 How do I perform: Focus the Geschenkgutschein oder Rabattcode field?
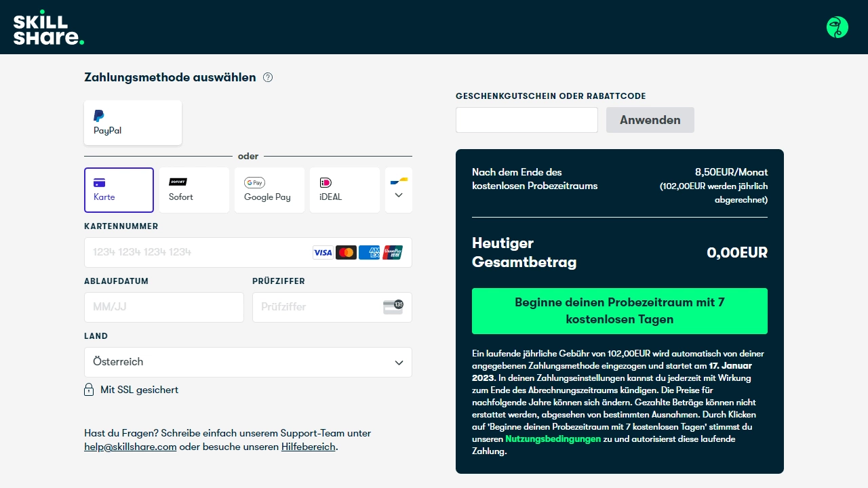click(x=527, y=120)
